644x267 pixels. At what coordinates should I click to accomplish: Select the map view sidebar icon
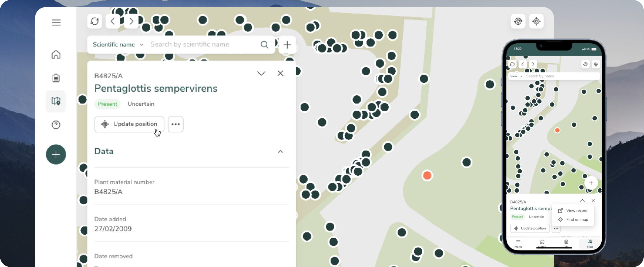56,101
